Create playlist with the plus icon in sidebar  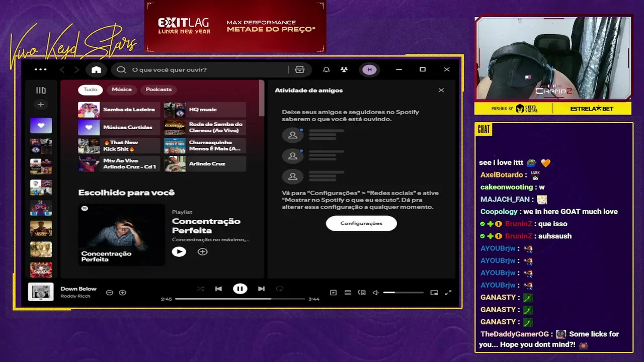coord(41,105)
